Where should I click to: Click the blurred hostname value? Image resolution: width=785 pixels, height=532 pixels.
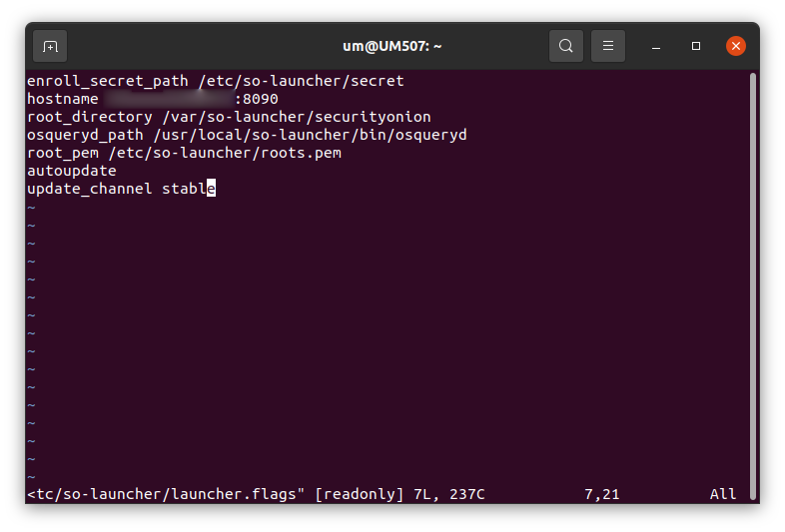click(169, 99)
